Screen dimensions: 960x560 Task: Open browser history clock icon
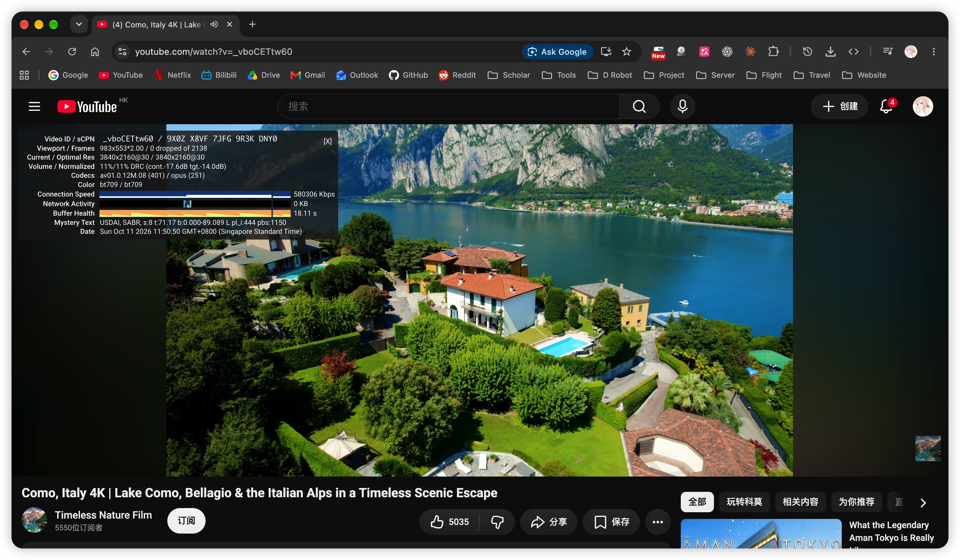[x=807, y=51]
